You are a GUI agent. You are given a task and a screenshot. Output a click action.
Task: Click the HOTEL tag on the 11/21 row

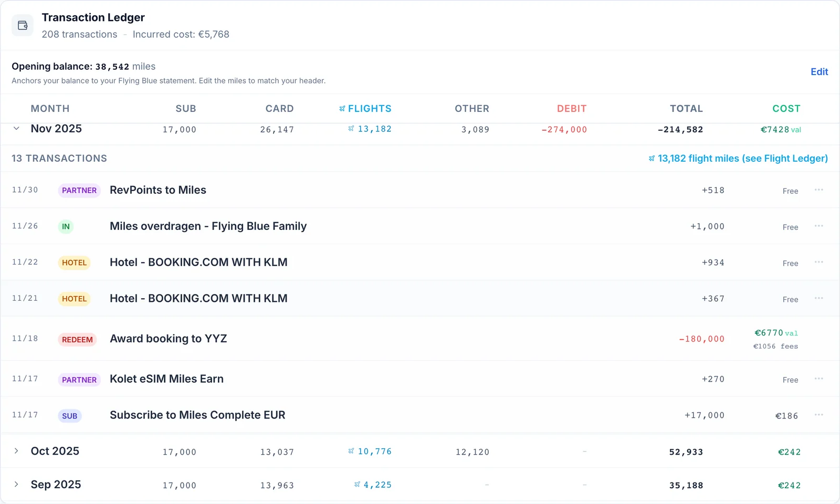pyautogui.click(x=74, y=299)
